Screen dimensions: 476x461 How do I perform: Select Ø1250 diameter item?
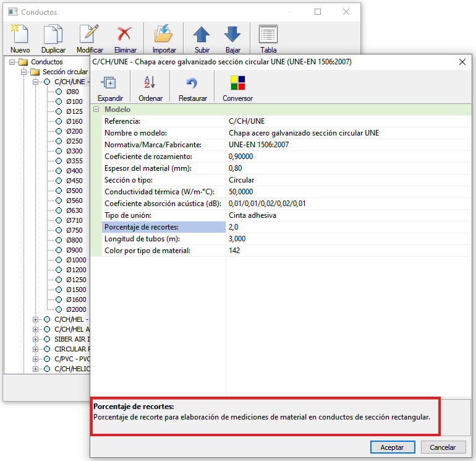[76, 280]
